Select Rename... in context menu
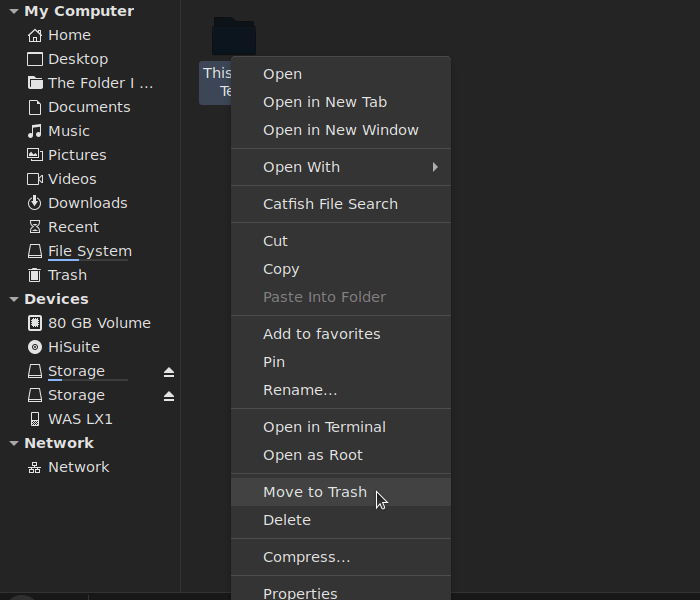Screen dimensions: 700x600 (x=300, y=390)
